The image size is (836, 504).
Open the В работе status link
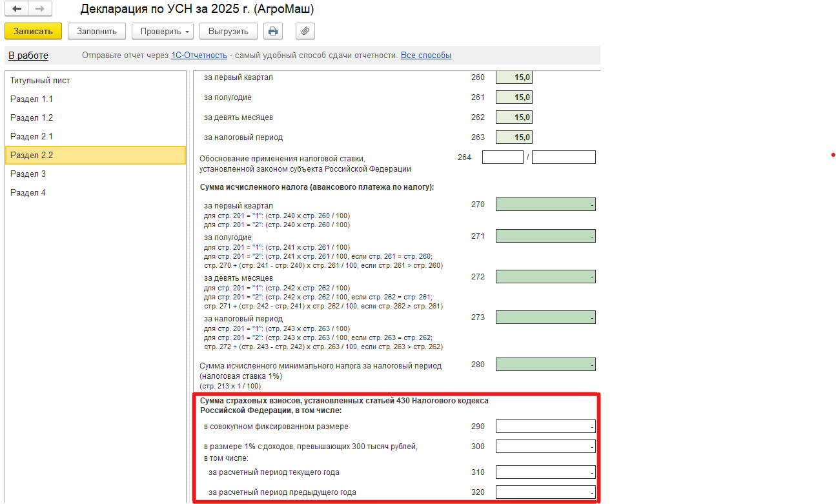tap(28, 55)
